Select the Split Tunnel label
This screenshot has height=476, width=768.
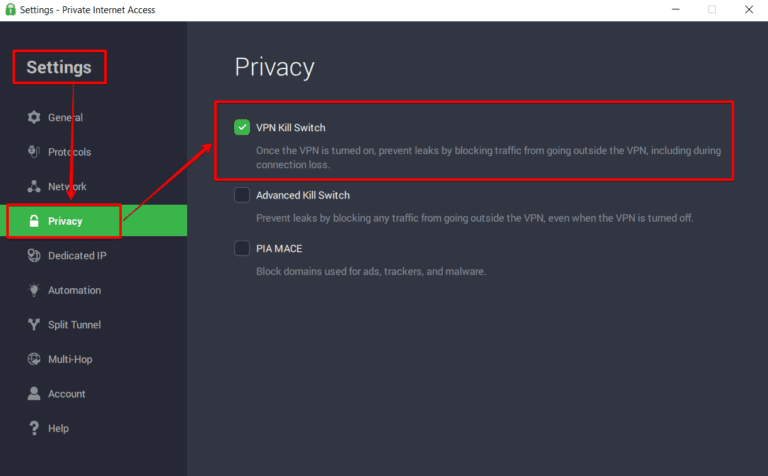(x=74, y=325)
